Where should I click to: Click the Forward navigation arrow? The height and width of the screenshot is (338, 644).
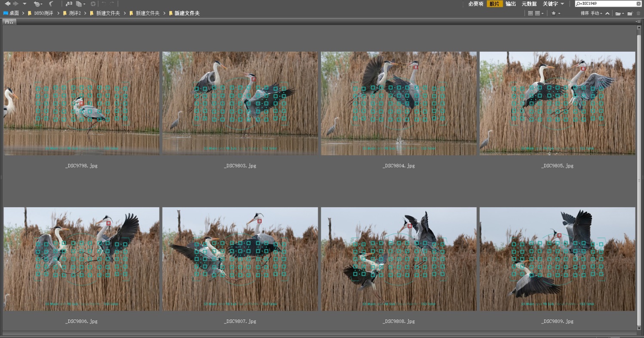pos(15,3)
